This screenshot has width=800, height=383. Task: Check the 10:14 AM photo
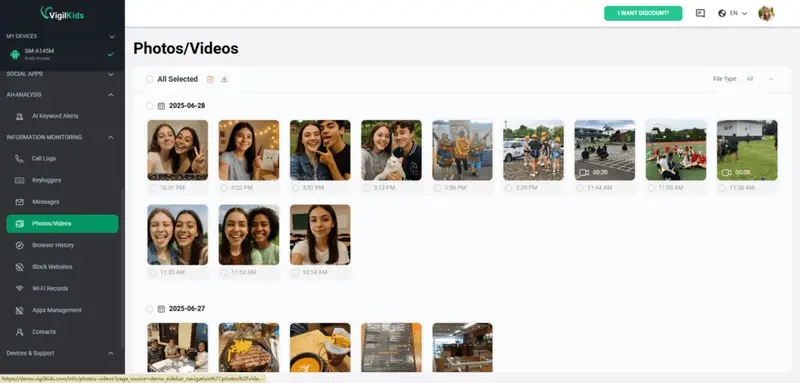(x=295, y=272)
